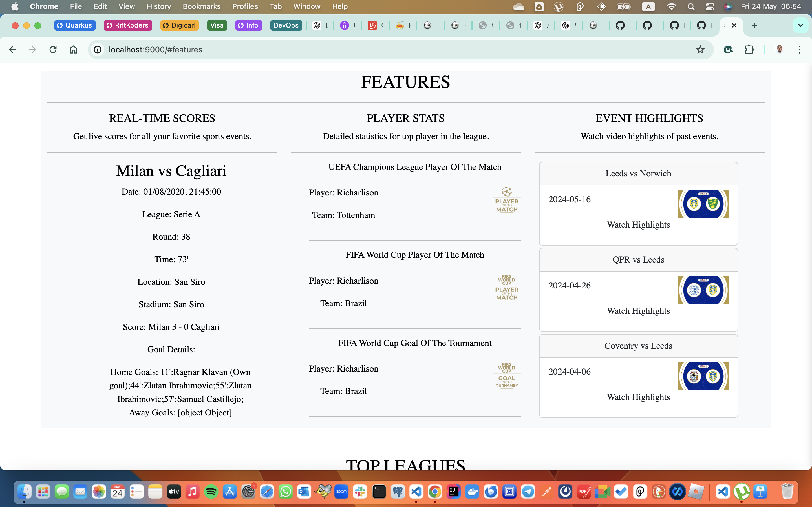
Task: Open Spotify from the dock
Action: 211,492
